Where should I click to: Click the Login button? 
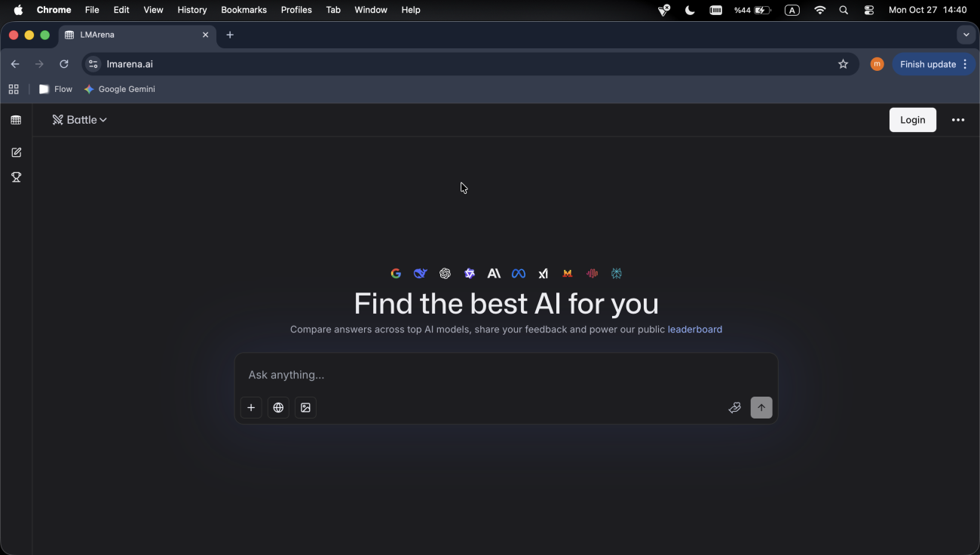pos(912,119)
